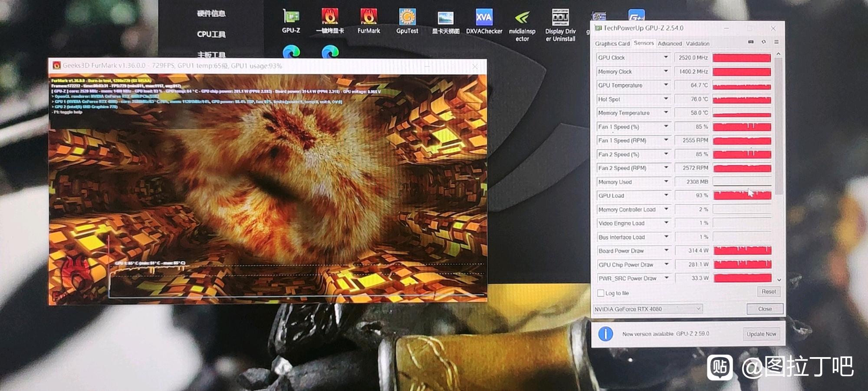Click the FurMark window title icon

coord(56,66)
